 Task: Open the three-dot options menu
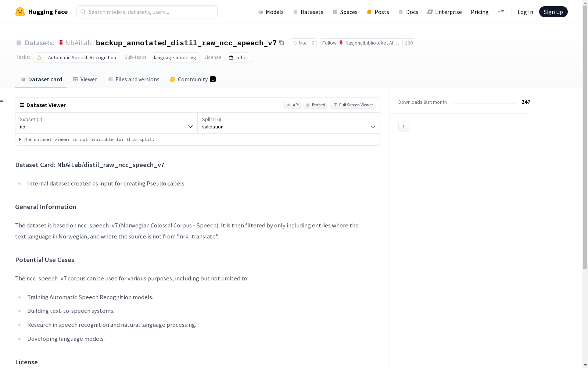pos(404,127)
